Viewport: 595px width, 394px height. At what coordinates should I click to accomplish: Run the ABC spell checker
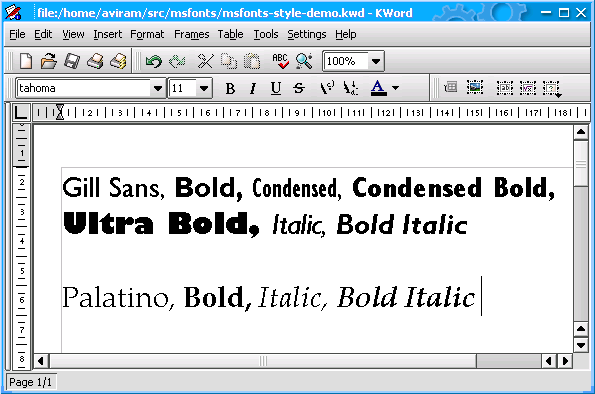point(280,61)
